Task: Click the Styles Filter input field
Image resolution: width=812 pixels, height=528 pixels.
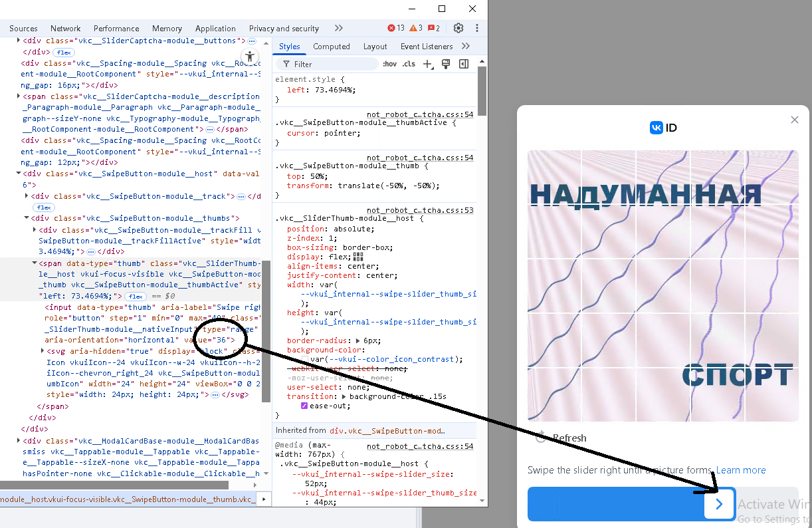Action: pos(327,64)
